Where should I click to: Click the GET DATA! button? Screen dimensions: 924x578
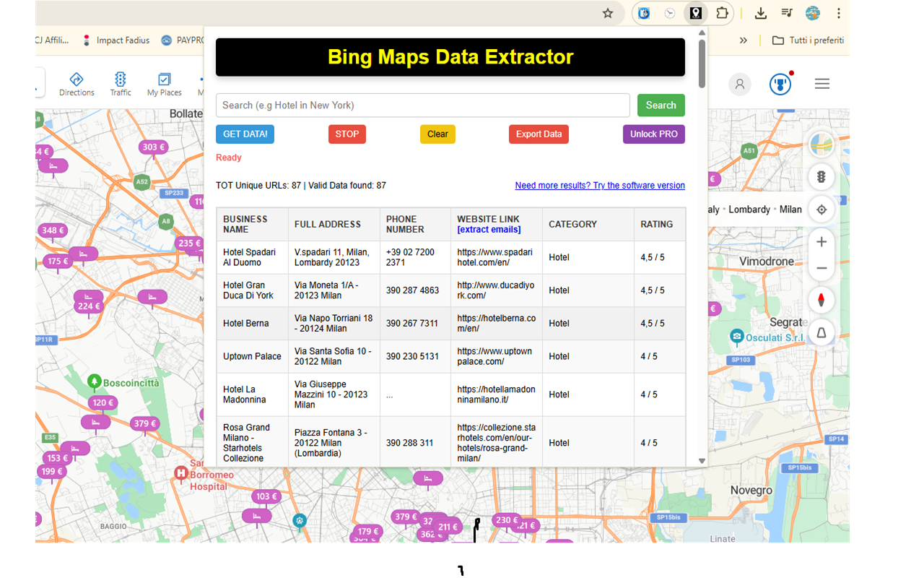[245, 134]
